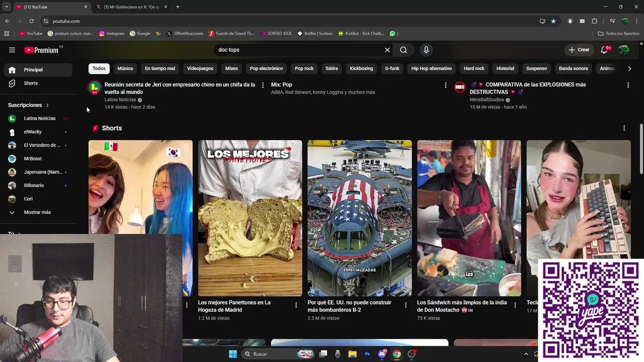Open the WhatsApp bookmark icon
This screenshot has width=644, height=362.
click(392, 33)
